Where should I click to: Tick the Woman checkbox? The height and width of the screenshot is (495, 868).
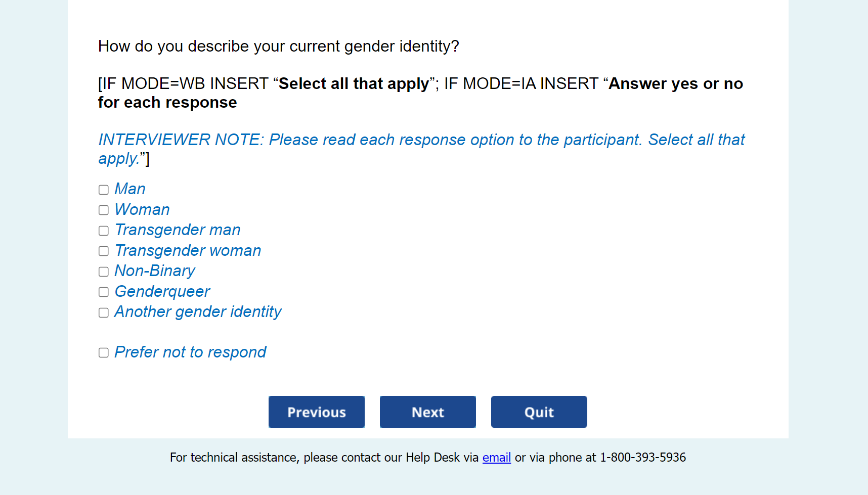coord(104,210)
